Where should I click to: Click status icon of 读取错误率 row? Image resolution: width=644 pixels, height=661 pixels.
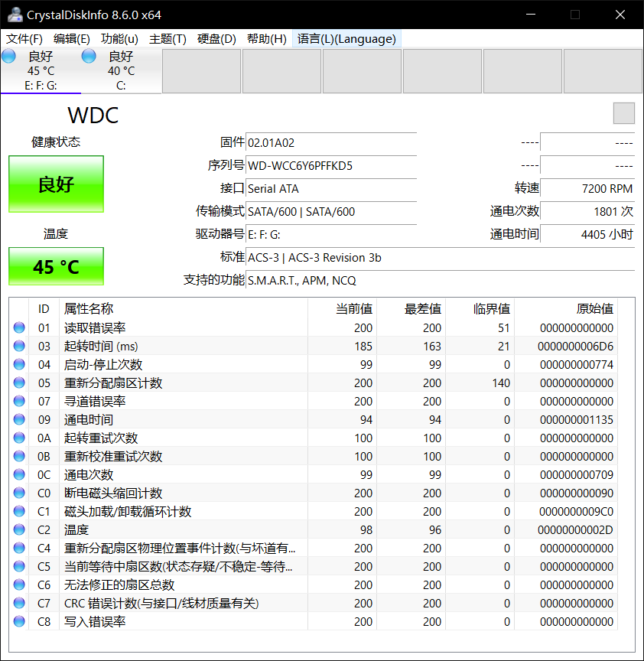coord(19,327)
